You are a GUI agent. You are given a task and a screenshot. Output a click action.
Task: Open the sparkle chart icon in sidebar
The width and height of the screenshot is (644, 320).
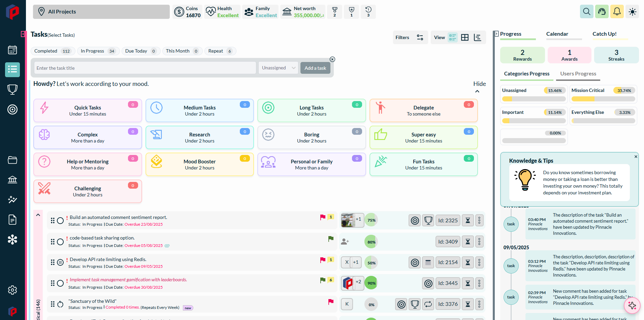12,199
